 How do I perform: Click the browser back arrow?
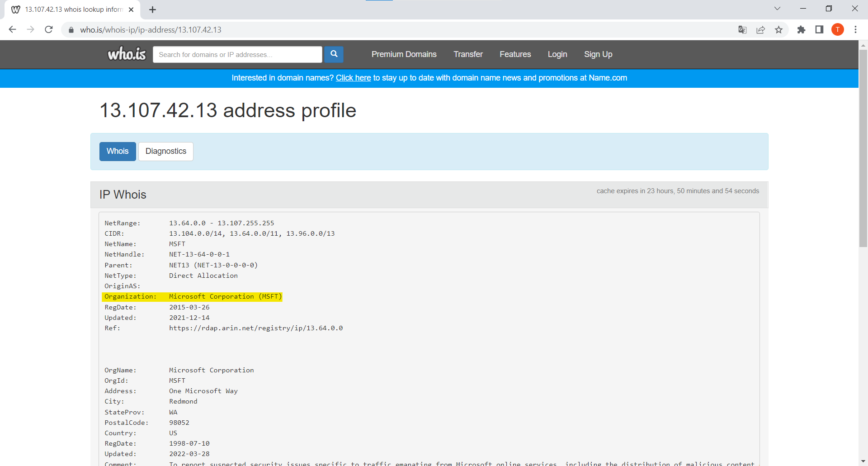[12, 29]
